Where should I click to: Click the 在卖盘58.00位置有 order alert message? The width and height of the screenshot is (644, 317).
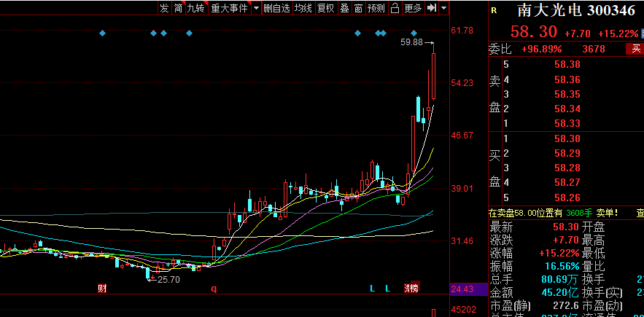[554, 213]
